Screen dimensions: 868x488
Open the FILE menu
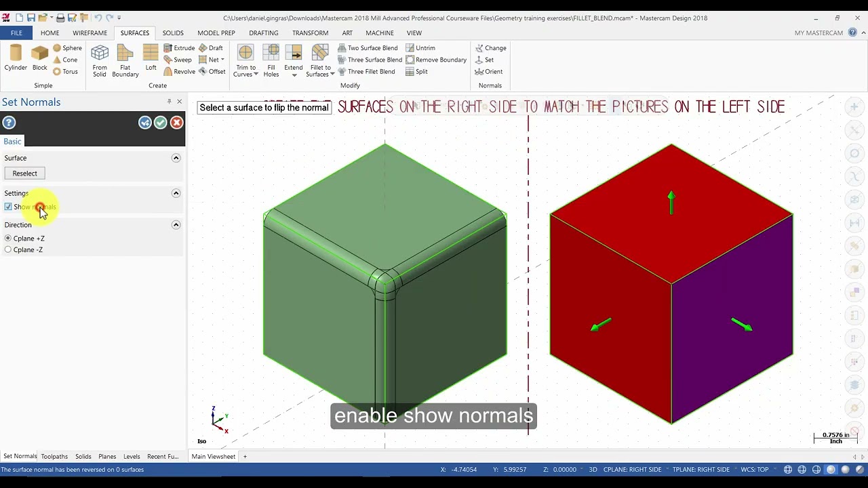[16, 33]
